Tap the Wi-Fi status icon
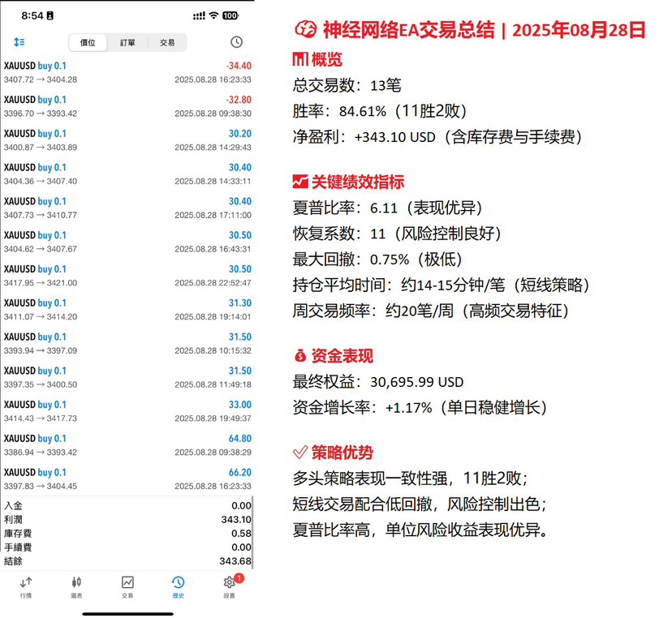This screenshot has height=618, width=672. [213, 15]
